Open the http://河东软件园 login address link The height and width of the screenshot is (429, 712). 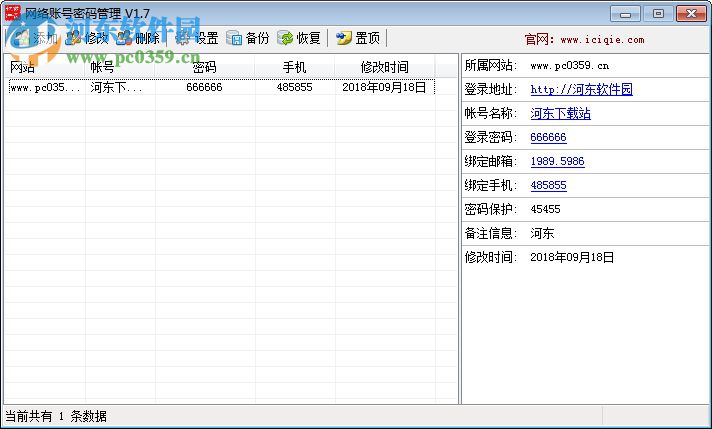tap(581, 89)
